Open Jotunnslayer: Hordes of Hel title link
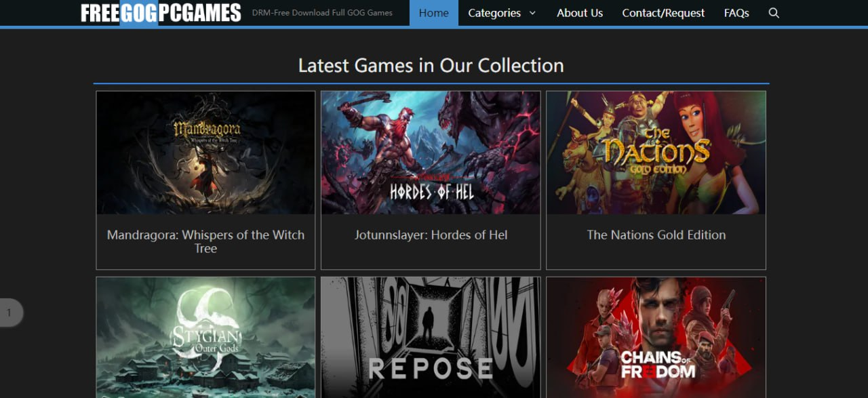868x398 pixels. [431, 235]
